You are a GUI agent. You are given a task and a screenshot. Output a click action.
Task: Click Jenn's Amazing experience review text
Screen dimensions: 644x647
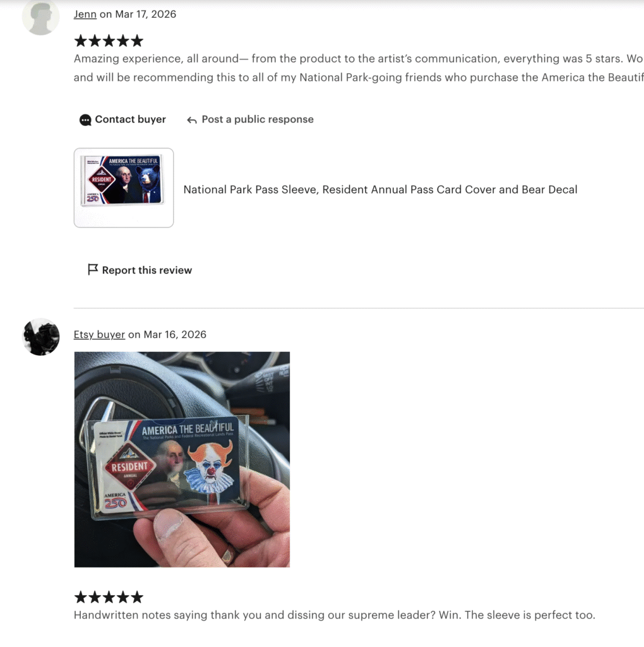tap(359, 68)
